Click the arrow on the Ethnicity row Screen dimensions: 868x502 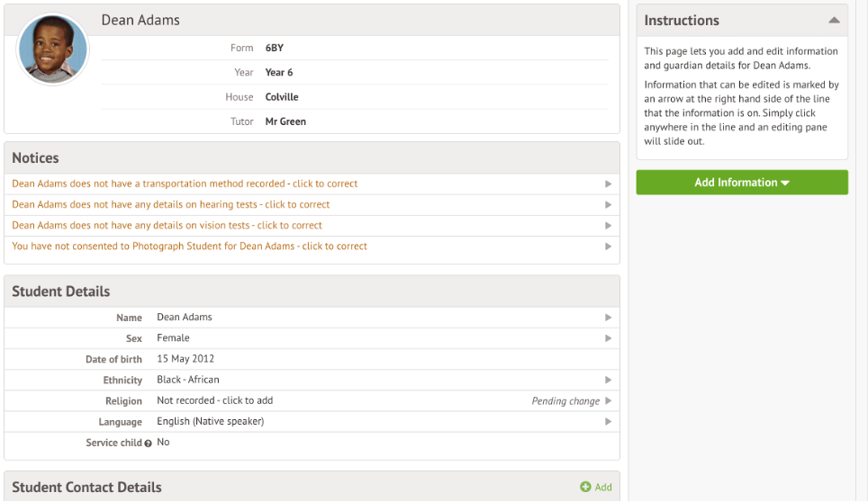coord(609,381)
